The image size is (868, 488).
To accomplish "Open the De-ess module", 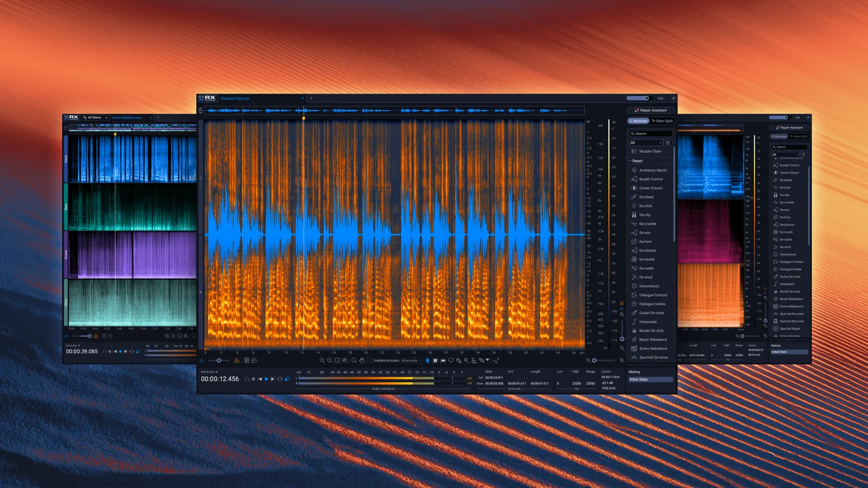I will coord(641,233).
